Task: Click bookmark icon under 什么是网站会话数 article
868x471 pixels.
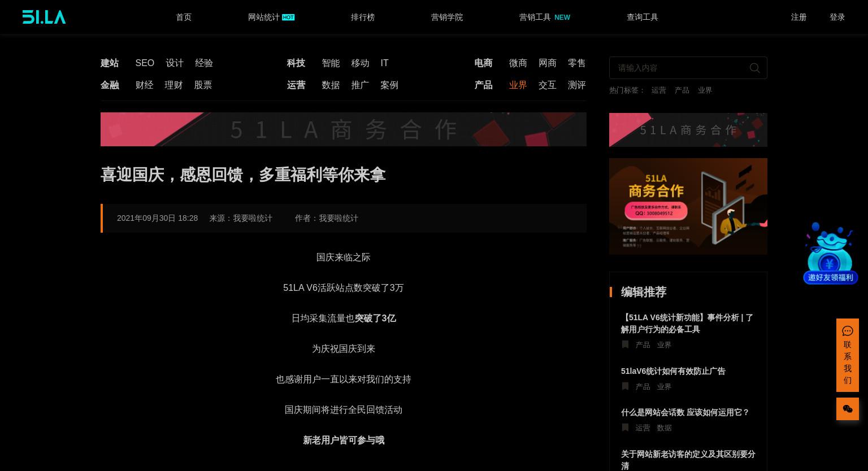Action: tap(625, 428)
